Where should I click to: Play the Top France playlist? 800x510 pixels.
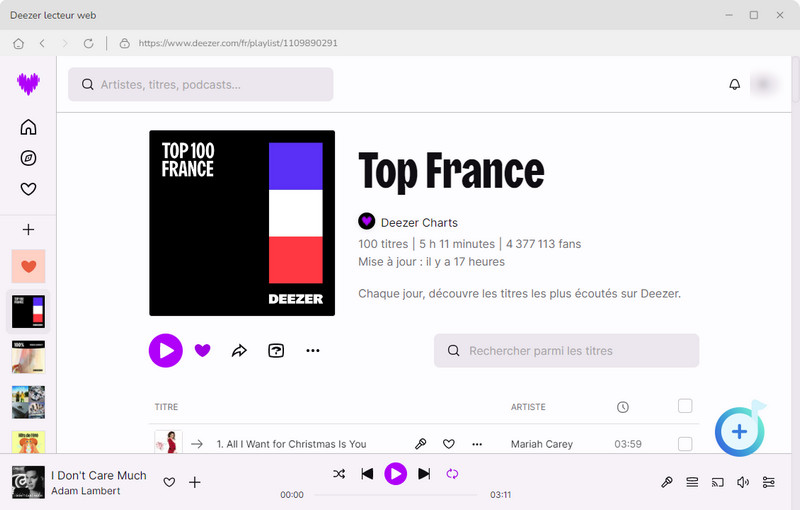click(x=166, y=350)
